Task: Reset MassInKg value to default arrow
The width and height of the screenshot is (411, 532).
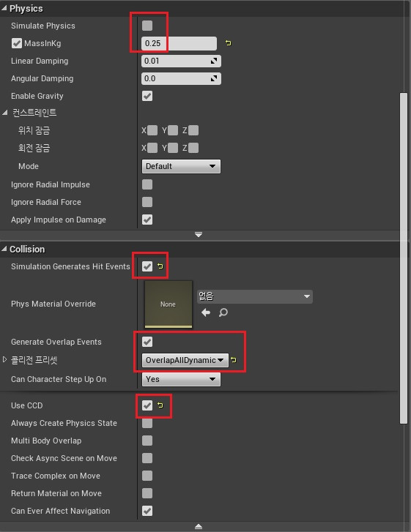Action: (229, 43)
